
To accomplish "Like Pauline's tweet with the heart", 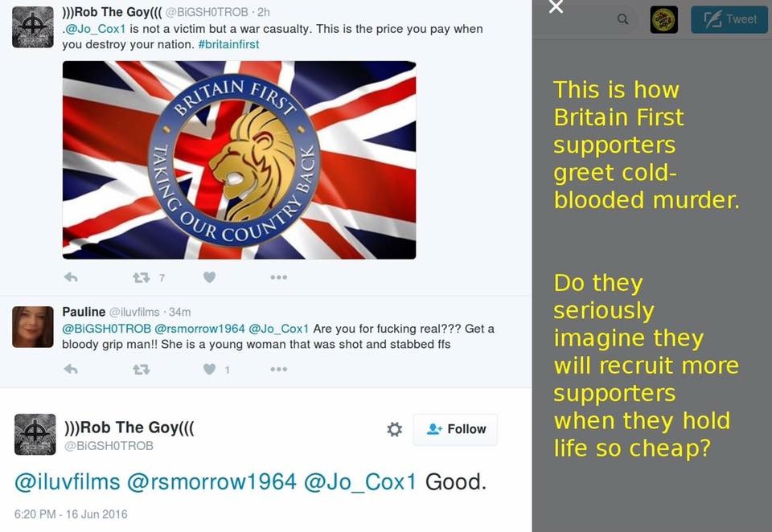I will 209,369.
